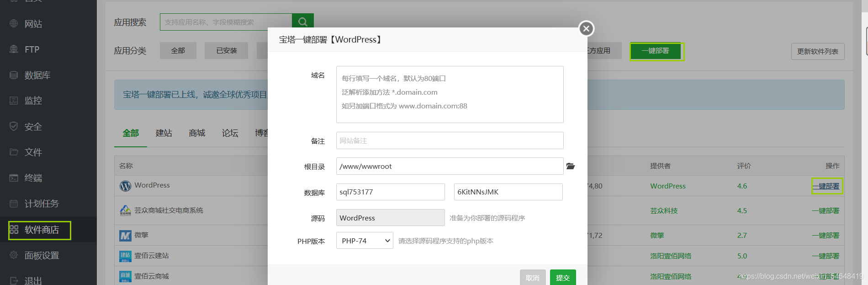
Task: Focus the database name field sql753177
Action: pos(391,192)
